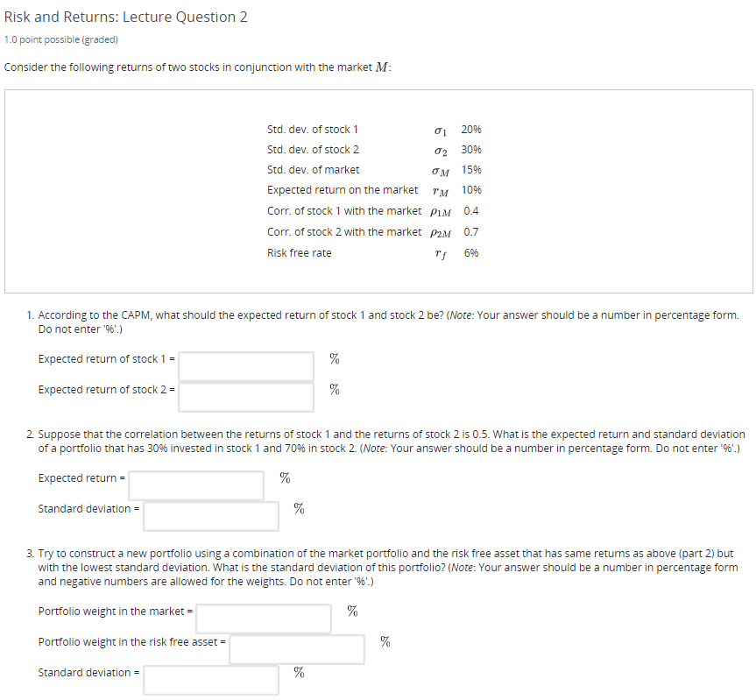Screen dimensions: 756x700
Task: Click the 1.0 point possible (graded) label
Action: 59,39
